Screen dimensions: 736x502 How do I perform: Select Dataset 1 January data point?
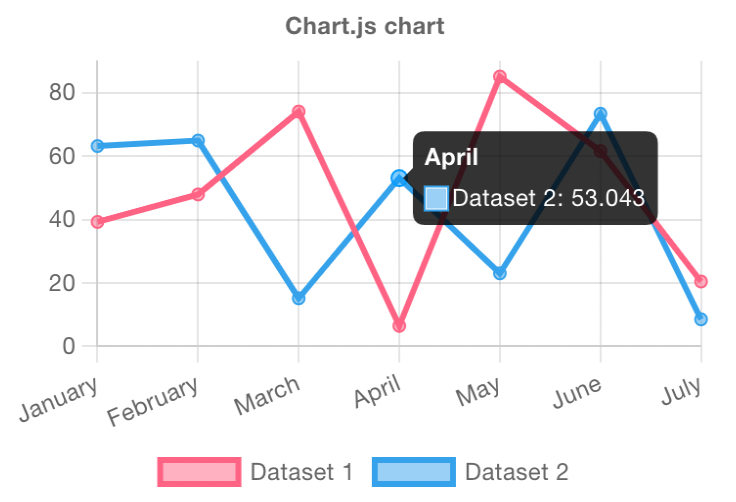pos(97,222)
